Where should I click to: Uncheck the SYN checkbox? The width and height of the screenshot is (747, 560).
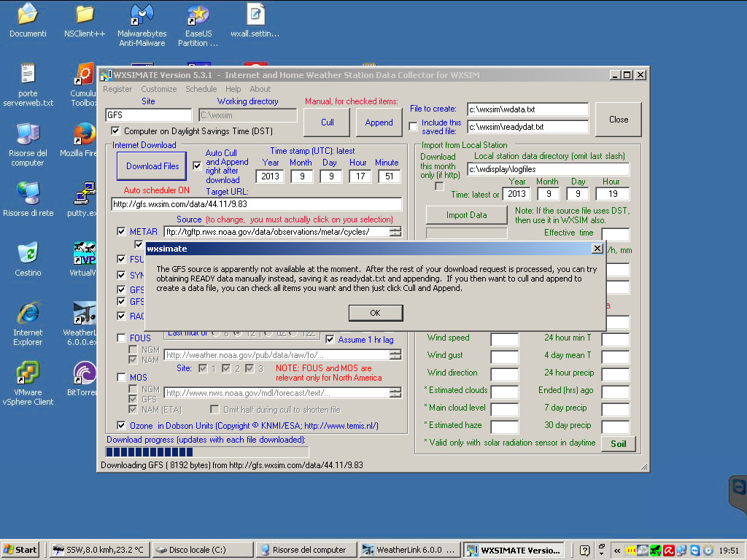[x=121, y=275]
